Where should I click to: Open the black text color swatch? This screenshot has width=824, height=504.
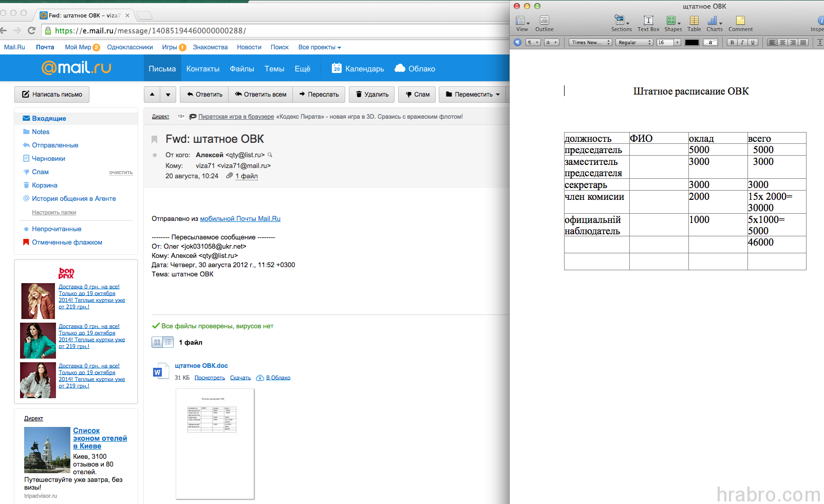click(x=691, y=43)
